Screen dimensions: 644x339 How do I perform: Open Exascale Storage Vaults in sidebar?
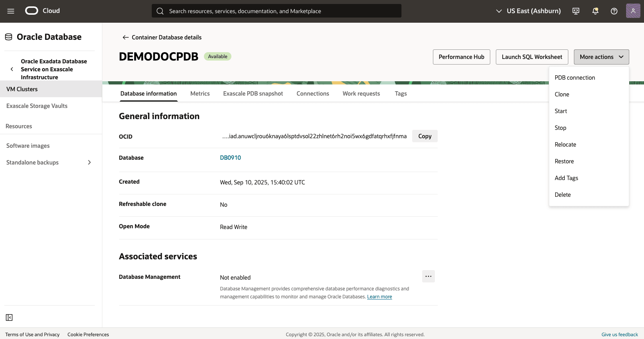(51, 106)
